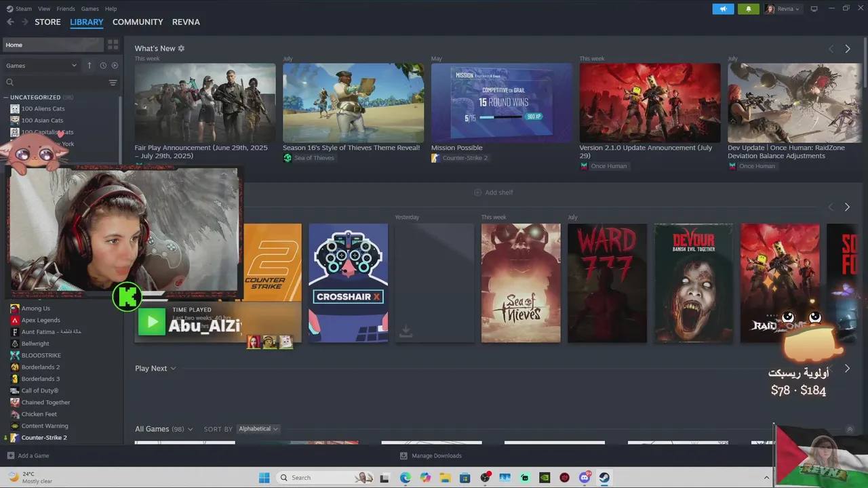This screenshot has width=868, height=488.
Task: Click the library search field
Action: pyautogui.click(x=56, y=83)
